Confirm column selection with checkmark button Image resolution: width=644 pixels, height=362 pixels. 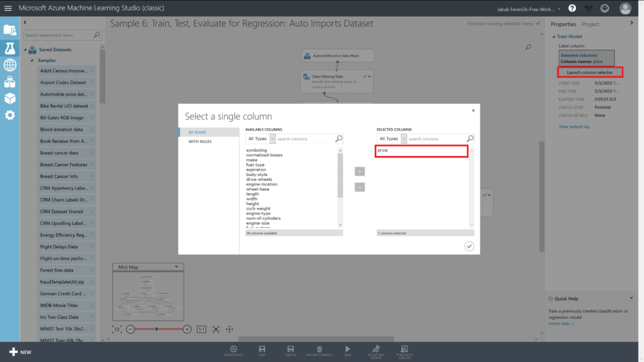[469, 246]
